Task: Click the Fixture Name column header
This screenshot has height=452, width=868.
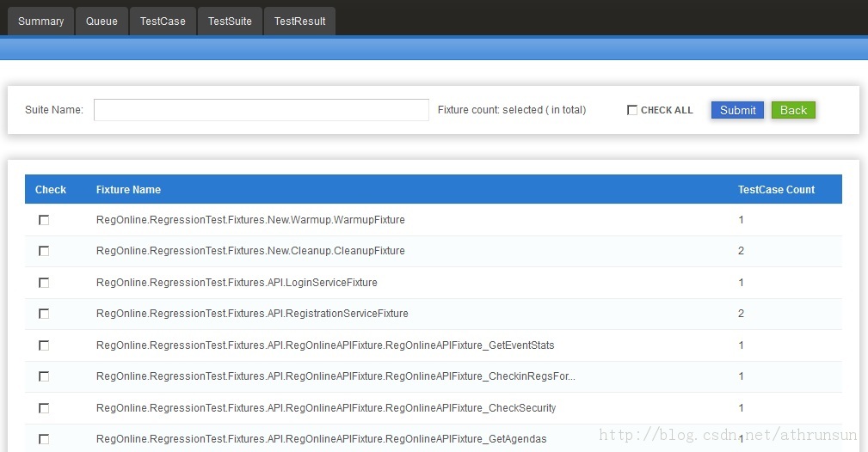Action: [x=128, y=190]
